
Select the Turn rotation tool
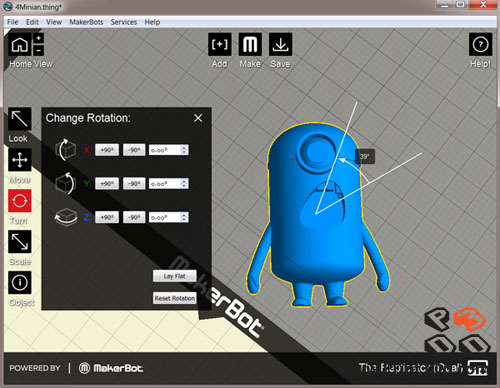coord(20,201)
